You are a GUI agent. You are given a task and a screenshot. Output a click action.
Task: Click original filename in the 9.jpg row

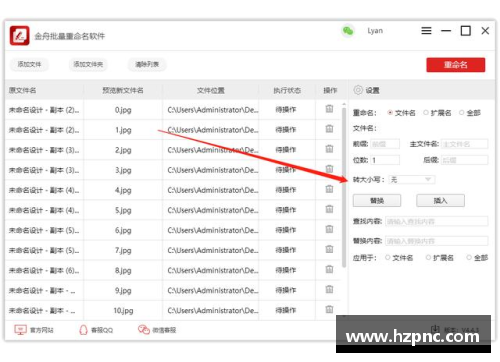(42, 290)
